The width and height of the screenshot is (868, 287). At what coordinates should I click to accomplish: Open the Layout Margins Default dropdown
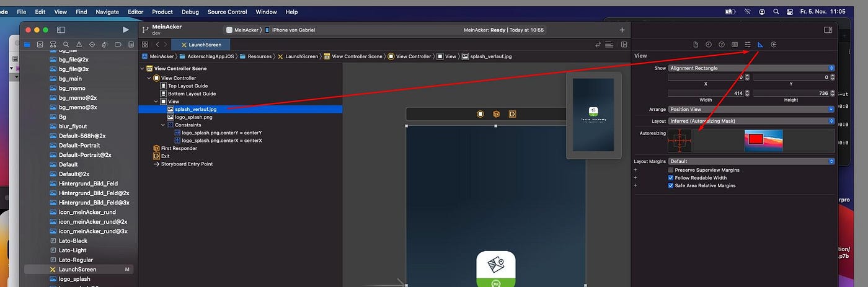point(751,161)
